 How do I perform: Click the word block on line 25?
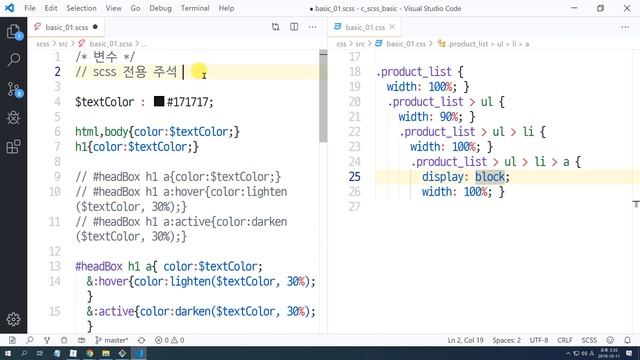(x=490, y=177)
